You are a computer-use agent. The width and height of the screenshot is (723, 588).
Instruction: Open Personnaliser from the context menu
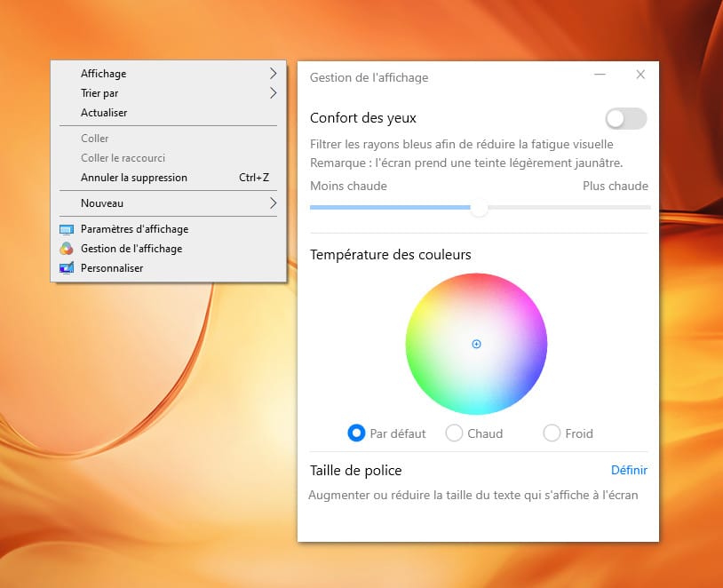[x=168, y=268]
